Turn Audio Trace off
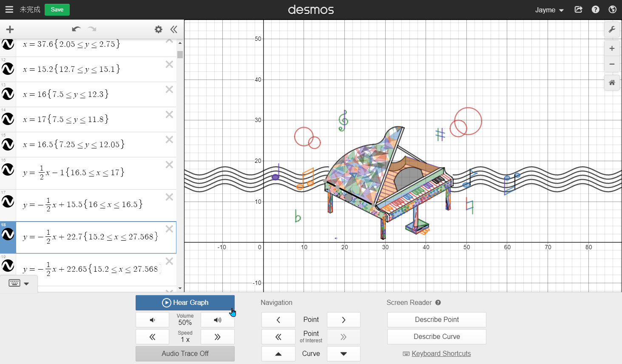Screen dimensions: 622x364 coord(185,353)
